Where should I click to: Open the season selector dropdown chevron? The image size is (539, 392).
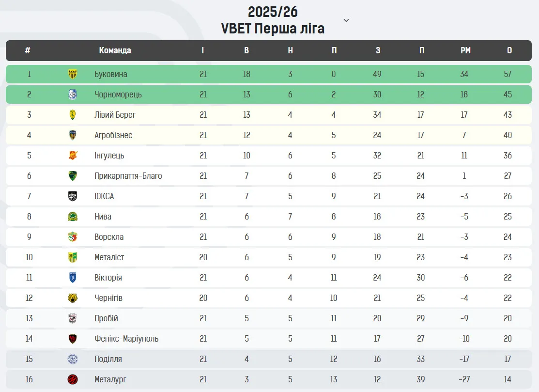coord(346,20)
